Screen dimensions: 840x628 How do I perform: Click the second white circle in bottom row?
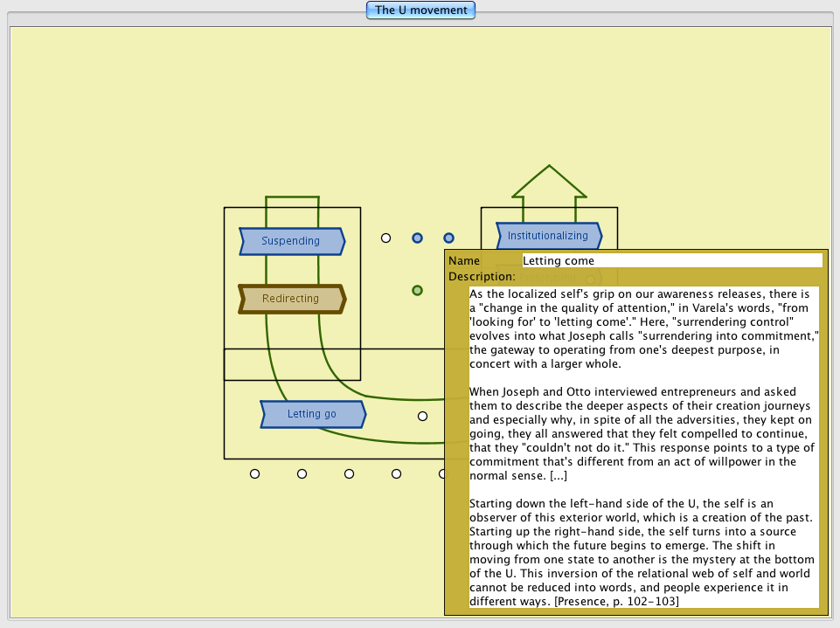click(302, 474)
